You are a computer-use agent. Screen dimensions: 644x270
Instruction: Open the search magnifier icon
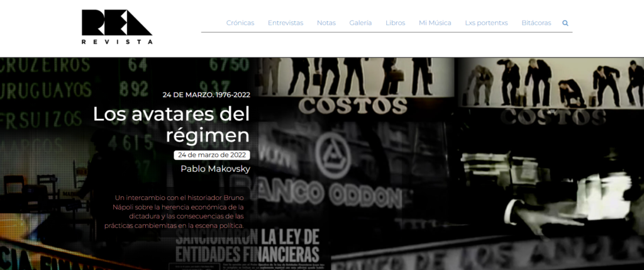(x=565, y=23)
